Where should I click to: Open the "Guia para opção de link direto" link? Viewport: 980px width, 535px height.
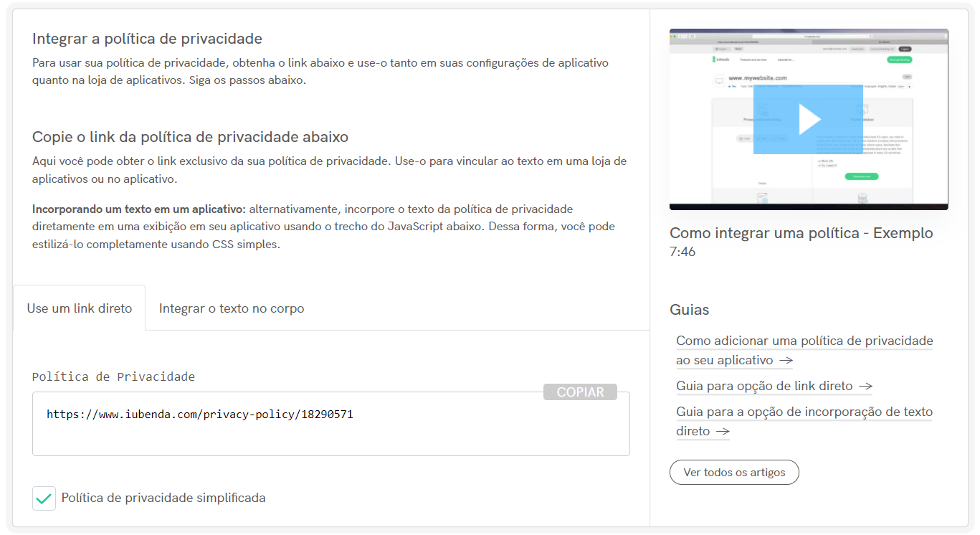click(x=763, y=386)
